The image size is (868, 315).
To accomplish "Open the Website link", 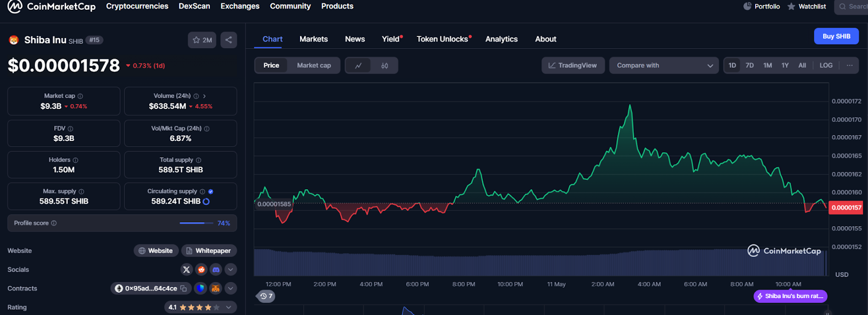I will (x=156, y=251).
